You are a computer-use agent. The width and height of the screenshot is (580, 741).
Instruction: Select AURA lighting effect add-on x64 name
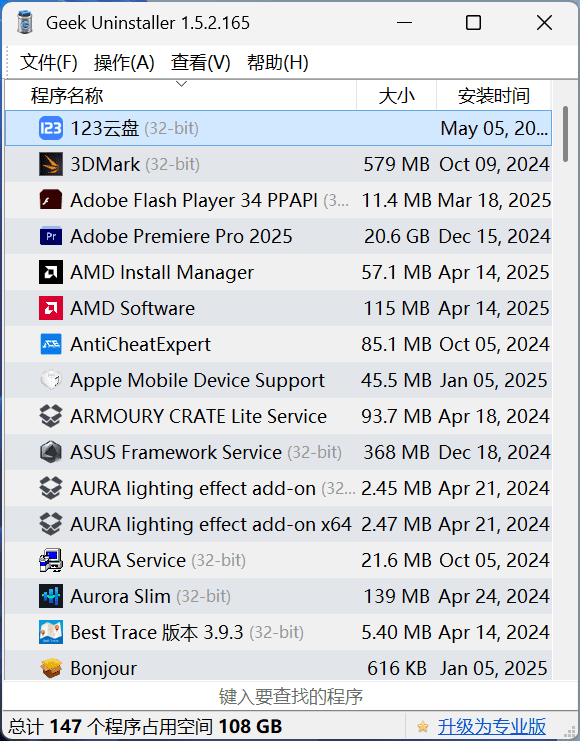pos(211,525)
